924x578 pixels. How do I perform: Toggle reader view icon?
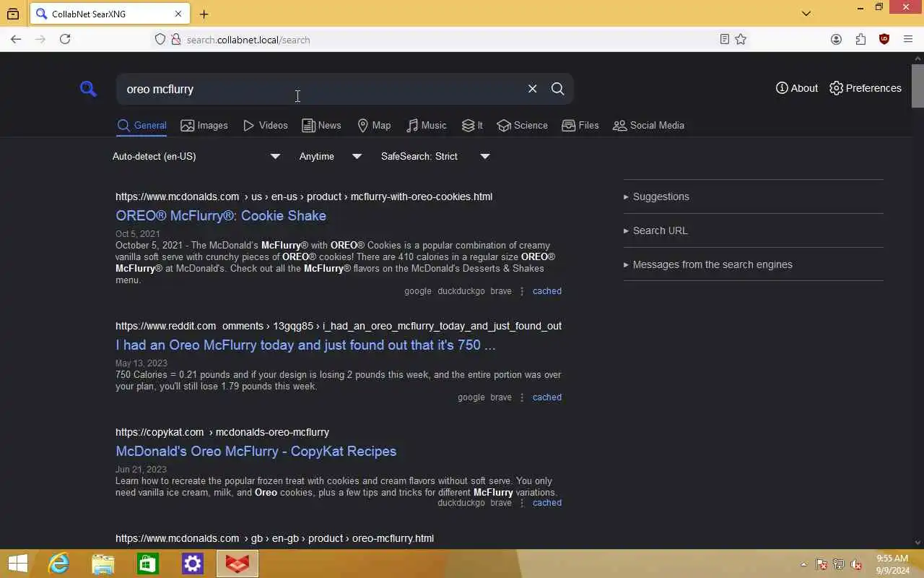(724, 40)
